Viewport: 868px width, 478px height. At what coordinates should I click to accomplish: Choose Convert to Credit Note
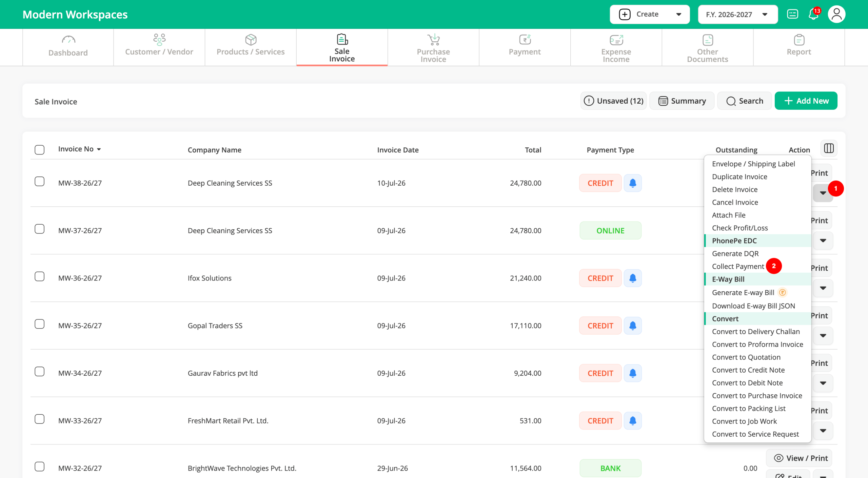click(757, 370)
